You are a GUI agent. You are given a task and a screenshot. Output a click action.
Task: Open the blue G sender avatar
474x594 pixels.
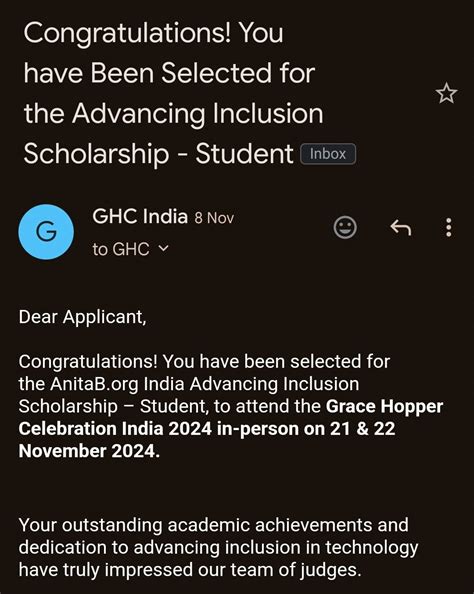[x=46, y=232]
